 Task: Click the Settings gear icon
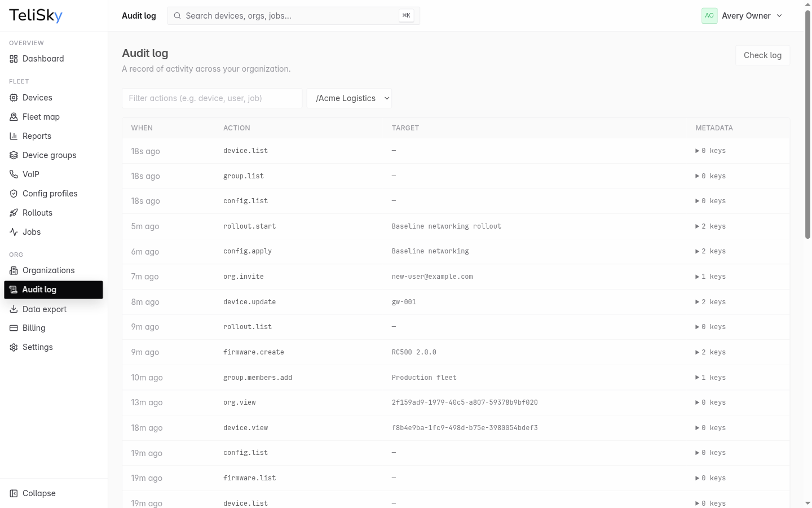click(14, 347)
